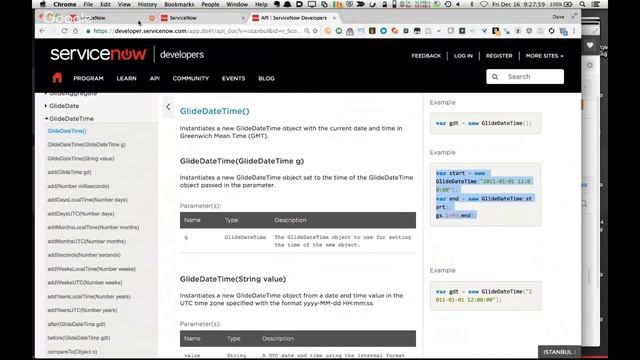
Task: Open Notification Center list icon
Action: coord(596,4)
